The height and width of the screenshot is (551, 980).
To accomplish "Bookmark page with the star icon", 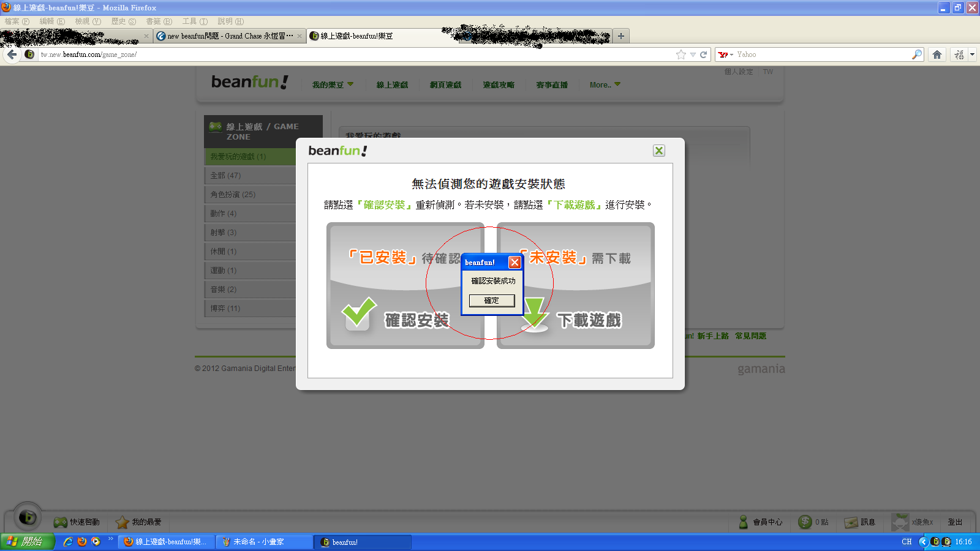I will point(681,54).
